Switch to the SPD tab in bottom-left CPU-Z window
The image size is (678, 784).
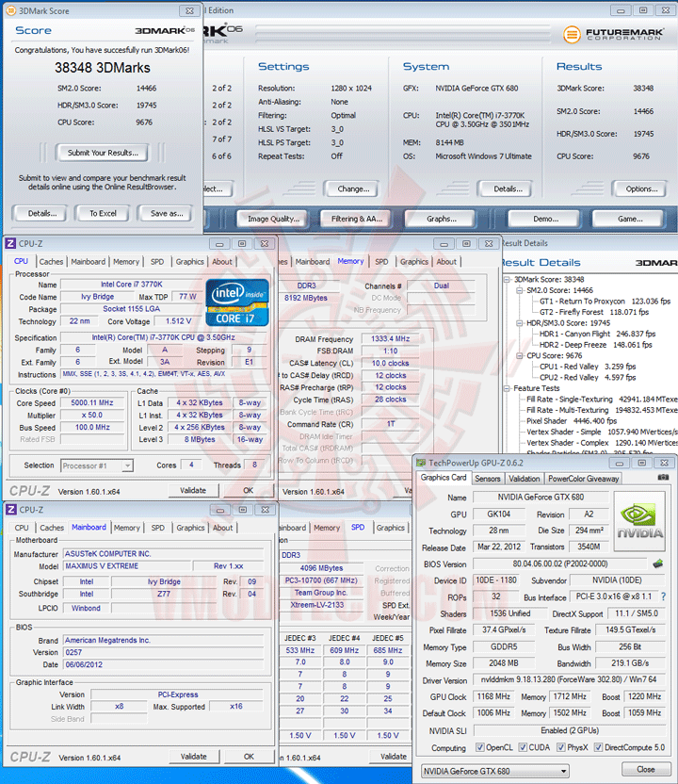(158, 528)
